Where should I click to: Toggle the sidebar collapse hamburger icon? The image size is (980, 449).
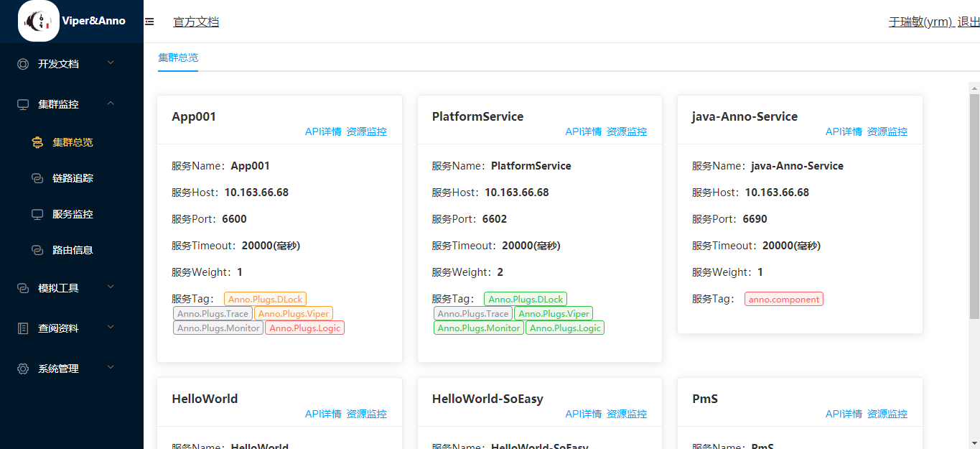tap(149, 22)
